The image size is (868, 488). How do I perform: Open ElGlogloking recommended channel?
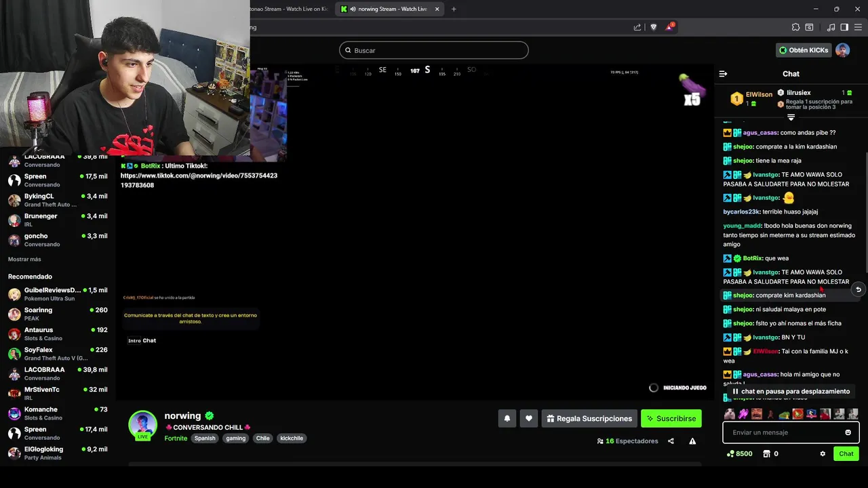(x=58, y=453)
